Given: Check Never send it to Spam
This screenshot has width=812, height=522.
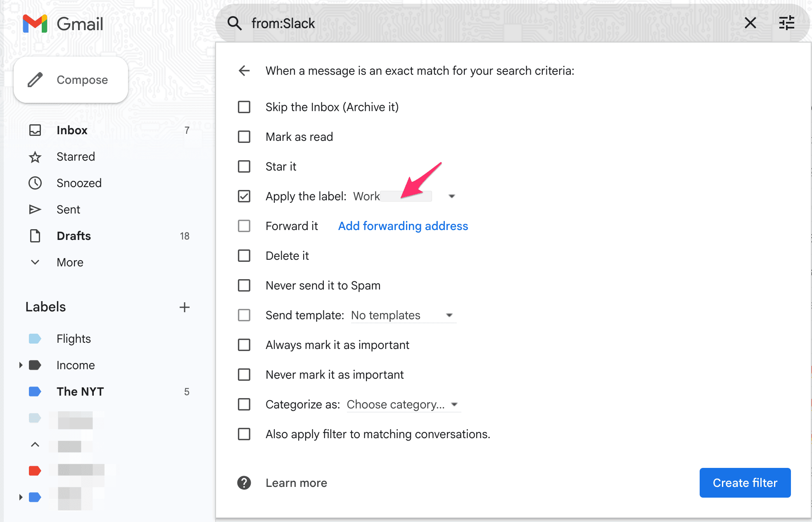Looking at the screenshot, I should [x=244, y=285].
